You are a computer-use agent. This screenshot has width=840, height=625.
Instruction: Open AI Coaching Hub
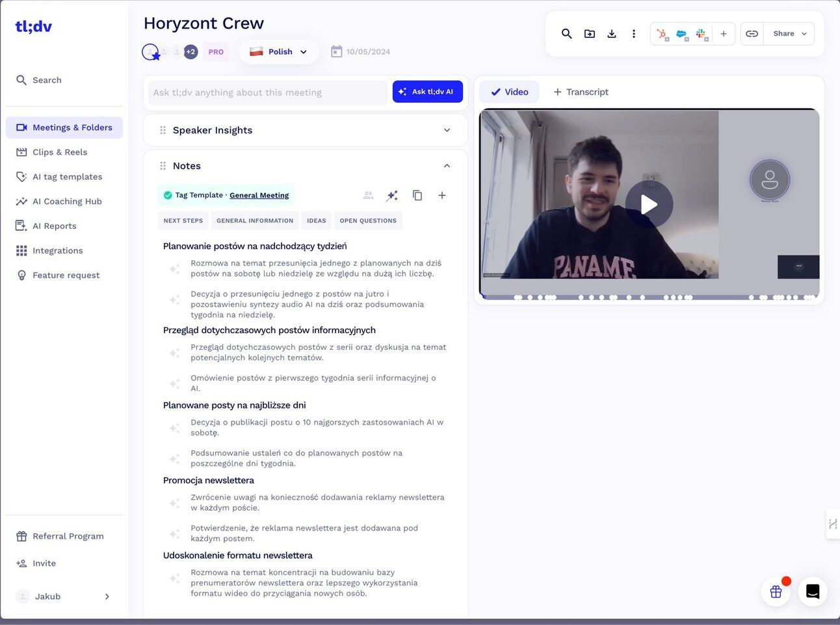point(59,202)
